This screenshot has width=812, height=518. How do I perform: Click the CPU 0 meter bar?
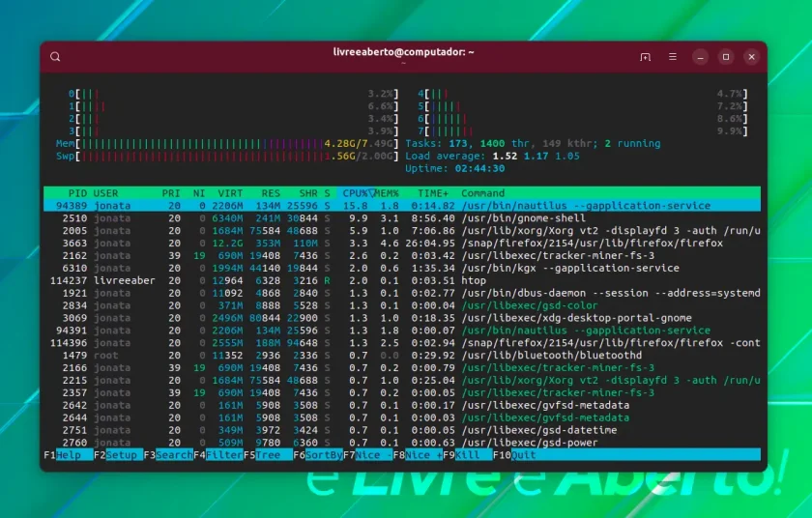234,94
